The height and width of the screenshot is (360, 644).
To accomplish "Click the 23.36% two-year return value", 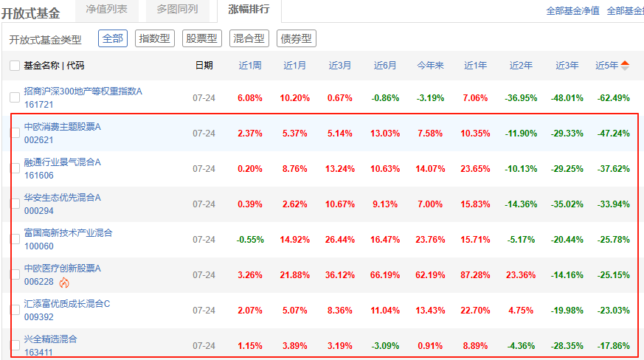I will point(521,275).
